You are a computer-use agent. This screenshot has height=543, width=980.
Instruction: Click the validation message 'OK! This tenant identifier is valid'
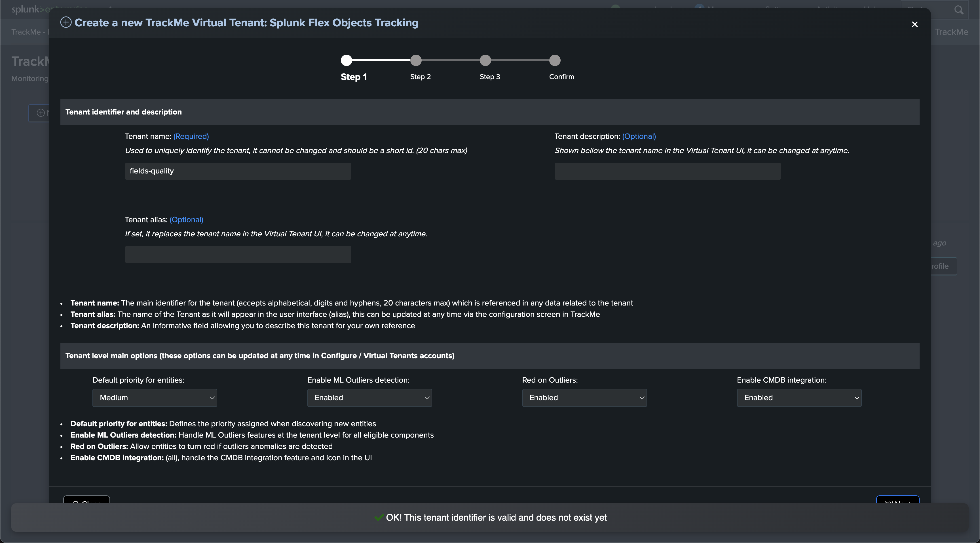coord(496,517)
